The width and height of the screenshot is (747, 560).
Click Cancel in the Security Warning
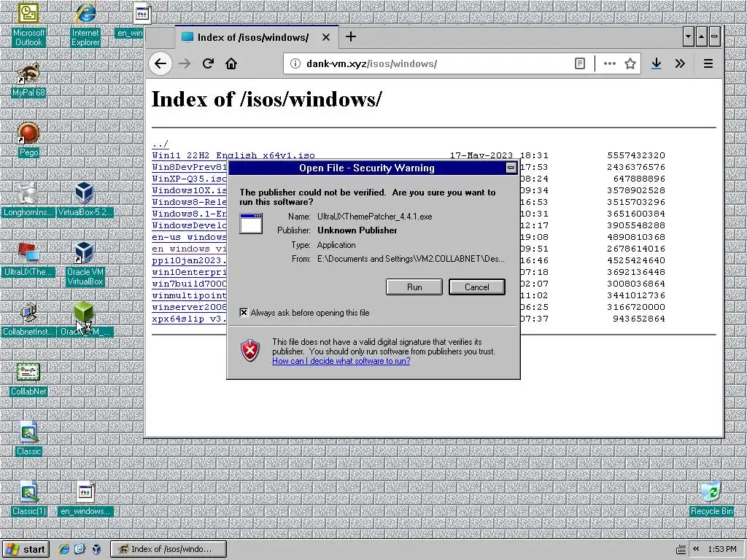pyautogui.click(x=476, y=287)
